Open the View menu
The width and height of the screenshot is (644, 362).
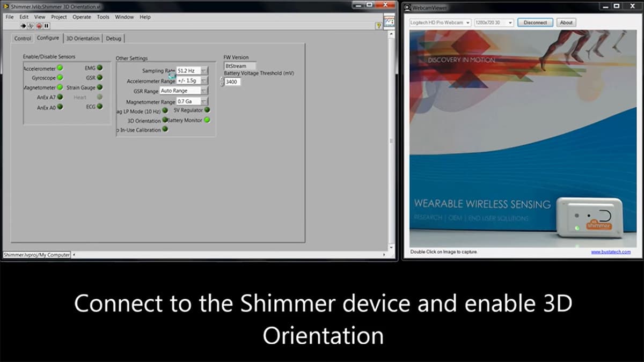pos(40,17)
